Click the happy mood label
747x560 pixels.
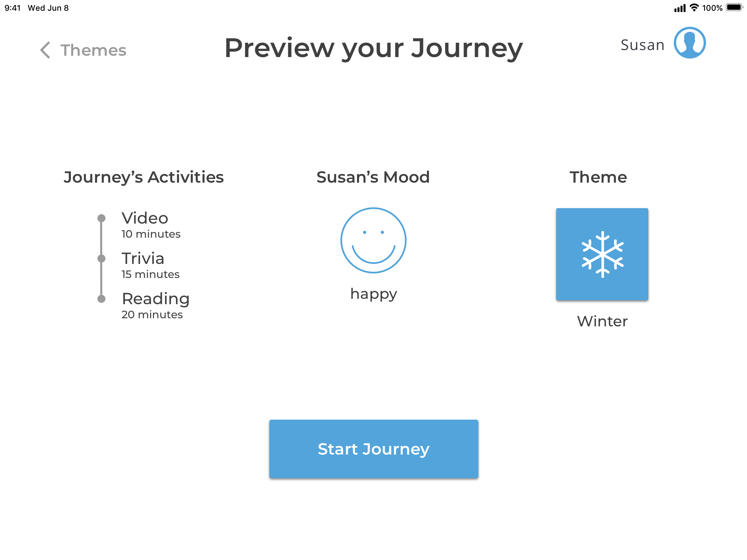[x=373, y=294]
